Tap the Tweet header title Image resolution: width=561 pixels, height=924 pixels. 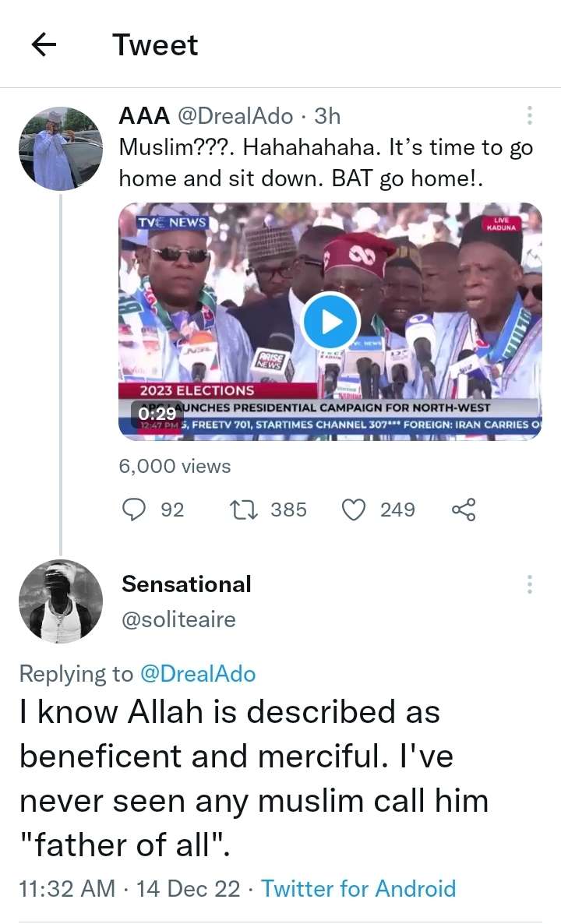[155, 44]
